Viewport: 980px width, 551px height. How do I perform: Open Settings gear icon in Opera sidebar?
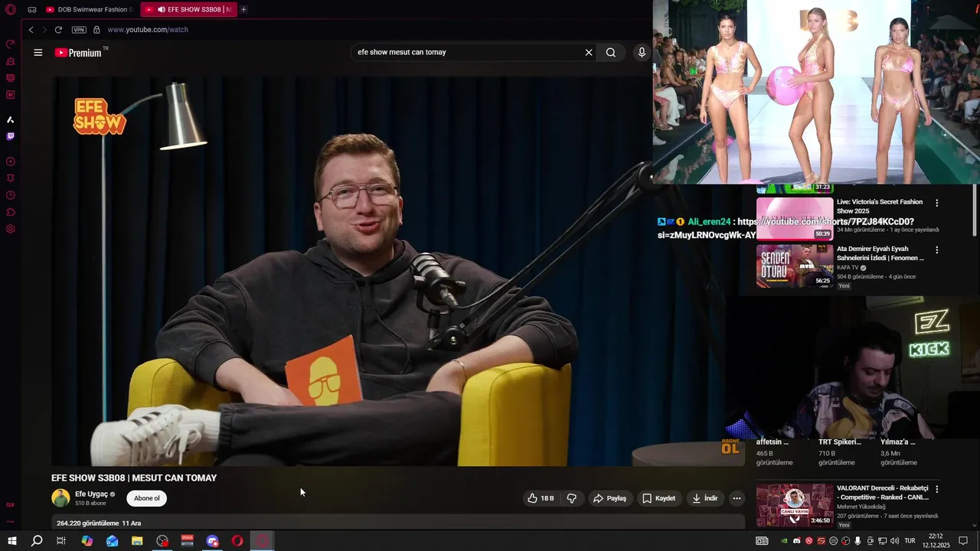pos(11,229)
